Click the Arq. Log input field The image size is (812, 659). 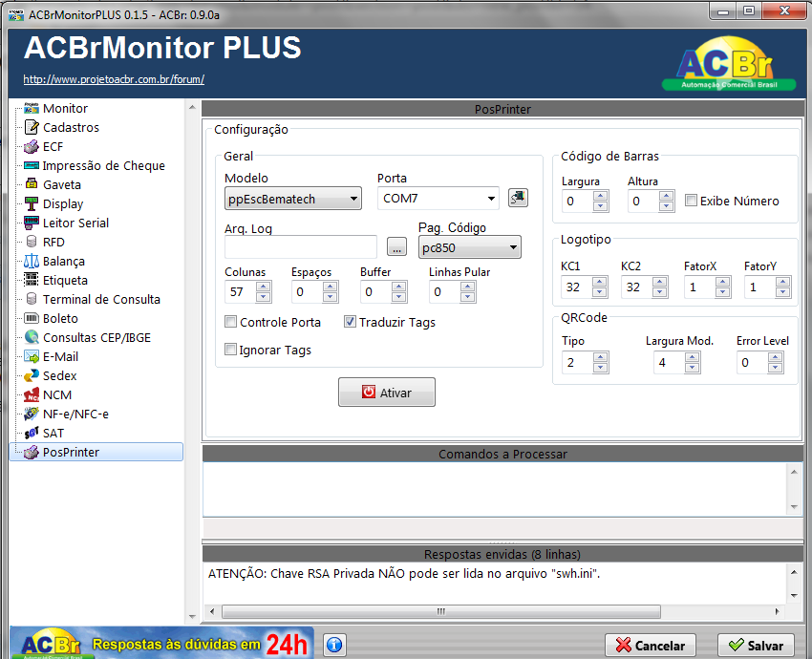[x=301, y=247]
